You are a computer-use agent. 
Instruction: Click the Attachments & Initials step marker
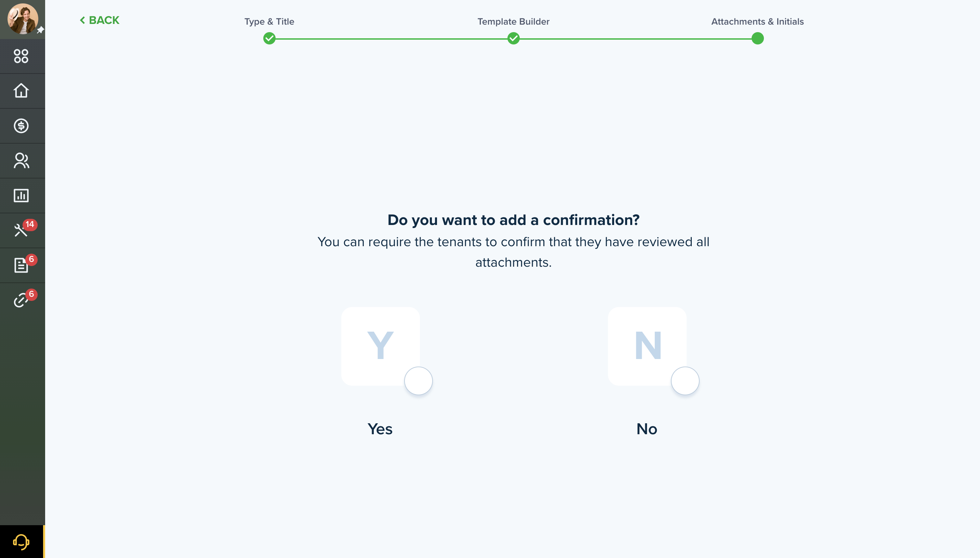coord(758,38)
